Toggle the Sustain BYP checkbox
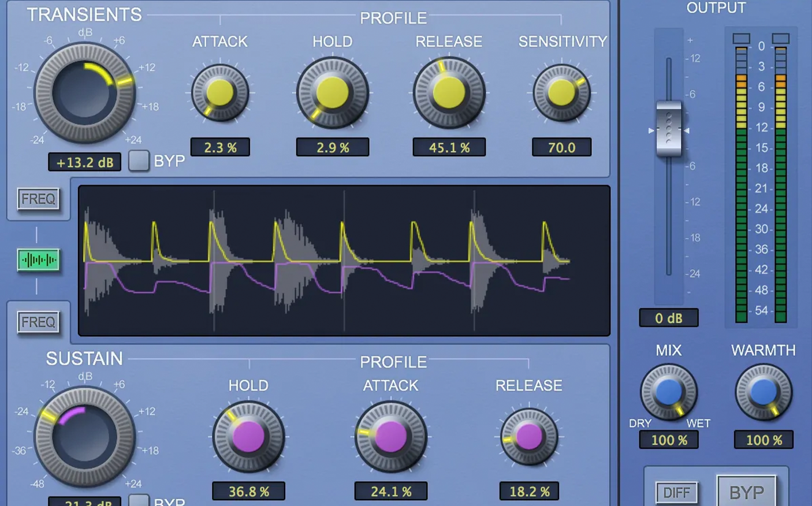 [x=139, y=500]
